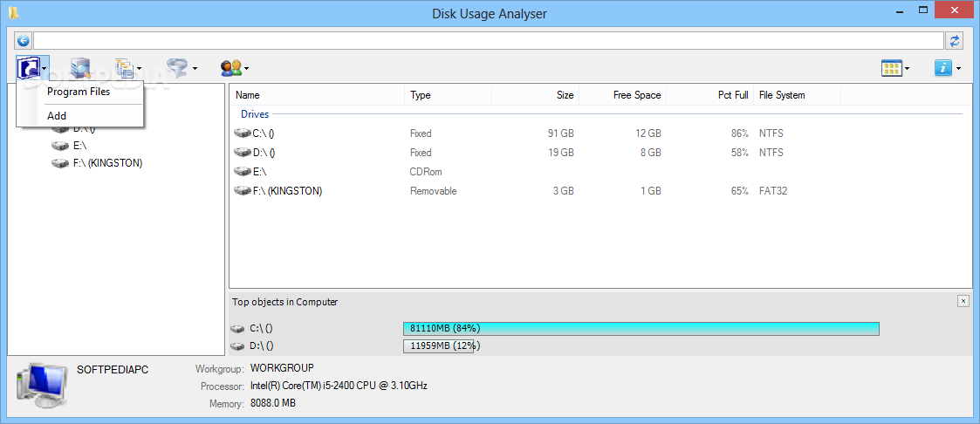Click the 91 GB size cell
Screen dimensions: 980x424
coord(560,133)
